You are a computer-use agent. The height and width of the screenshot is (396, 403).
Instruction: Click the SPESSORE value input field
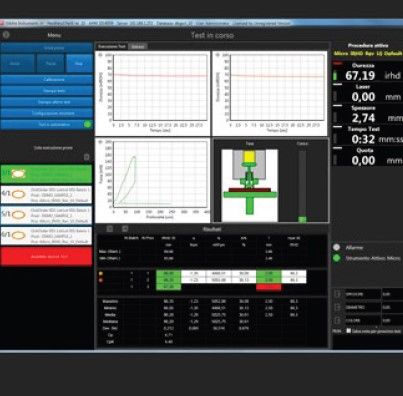[392, 294]
